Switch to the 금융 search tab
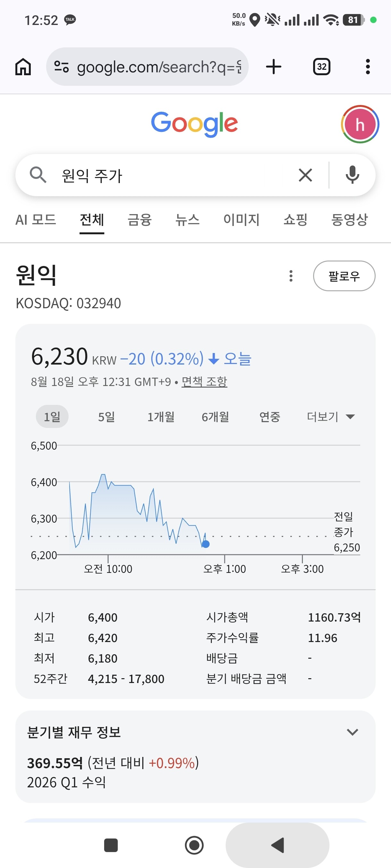Image resolution: width=391 pixels, height=868 pixels. click(x=139, y=220)
